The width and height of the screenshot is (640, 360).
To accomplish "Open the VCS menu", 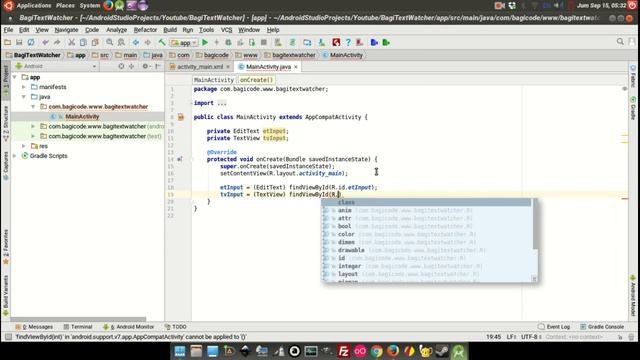I will click(227, 30).
